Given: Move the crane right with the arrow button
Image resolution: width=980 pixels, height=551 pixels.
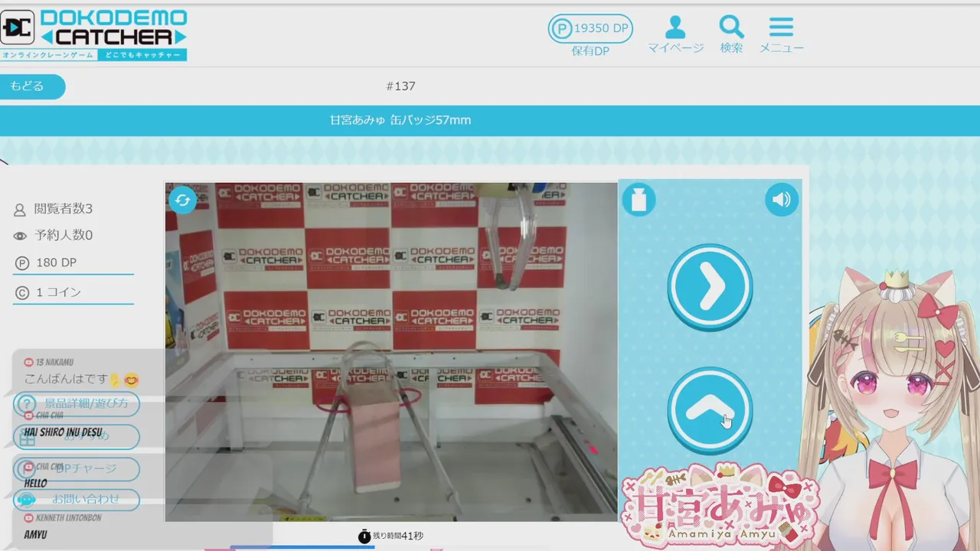Looking at the screenshot, I should [710, 286].
